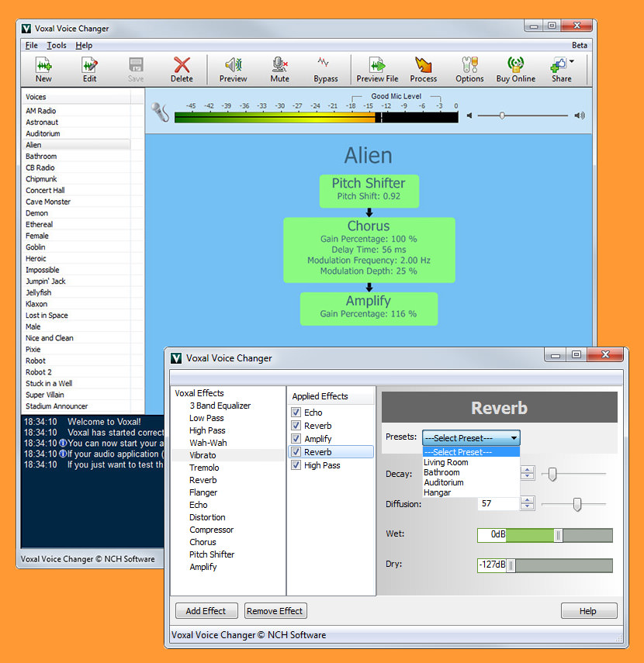The height and width of the screenshot is (663, 644).
Task: Click the Chorus effect block
Action: point(369,250)
